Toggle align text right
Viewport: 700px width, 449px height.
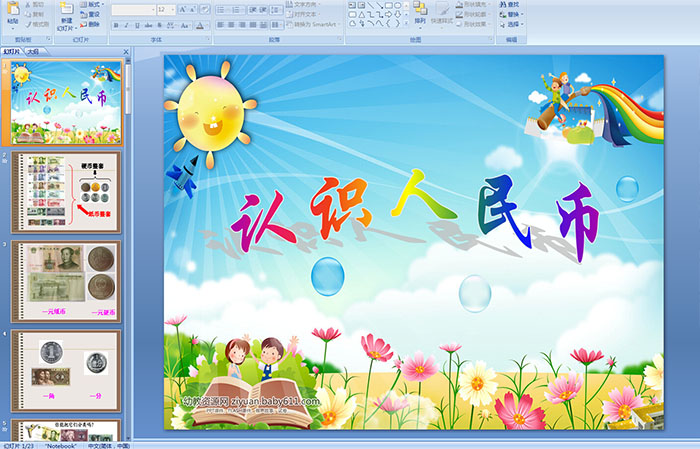242,25
